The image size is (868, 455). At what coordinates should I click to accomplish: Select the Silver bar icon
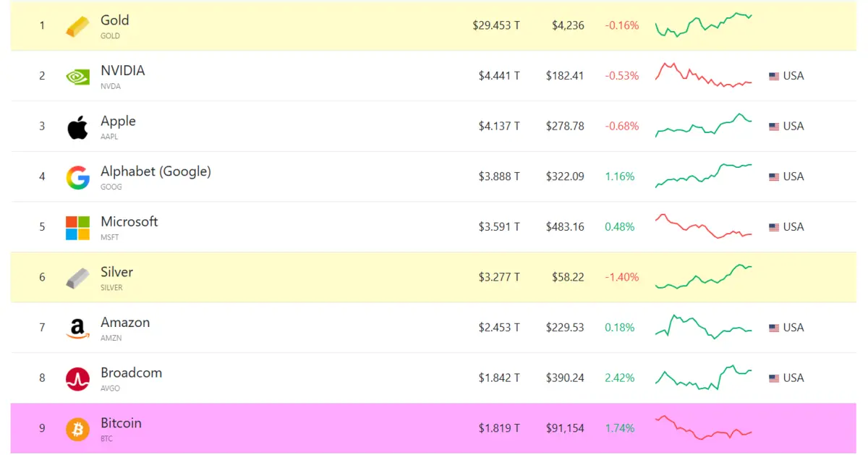pyautogui.click(x=78, y=276)
